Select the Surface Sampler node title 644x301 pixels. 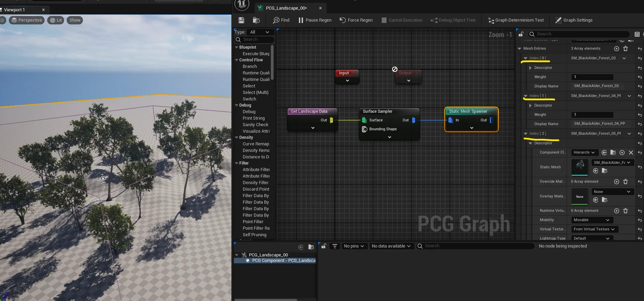[378, 111]
